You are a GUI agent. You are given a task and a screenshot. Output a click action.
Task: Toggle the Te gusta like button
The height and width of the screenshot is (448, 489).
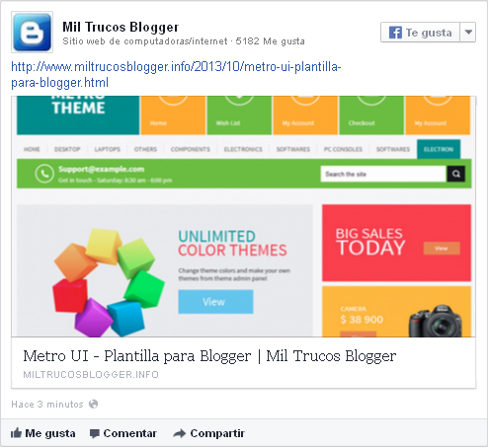pyautogui.click(x=420, y=33)
